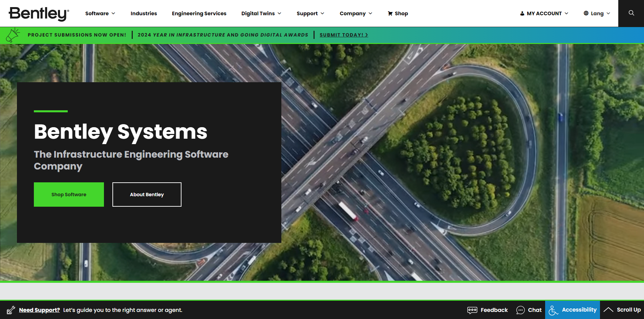Expand the Software menu arrow
The width and height of the screenshot is (644, 319).
tap(113, 14)
